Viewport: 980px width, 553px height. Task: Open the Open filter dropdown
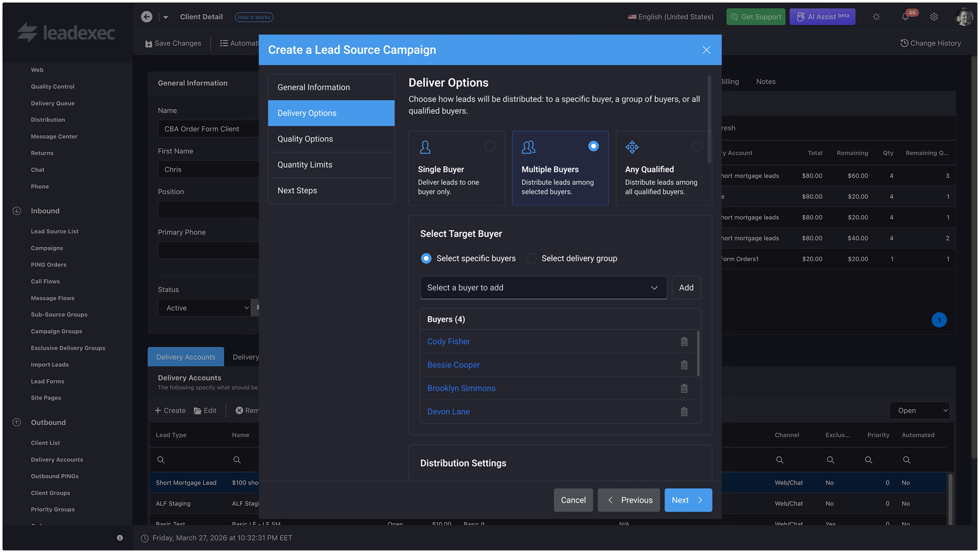pyautogui.click(x=920, y=410)
